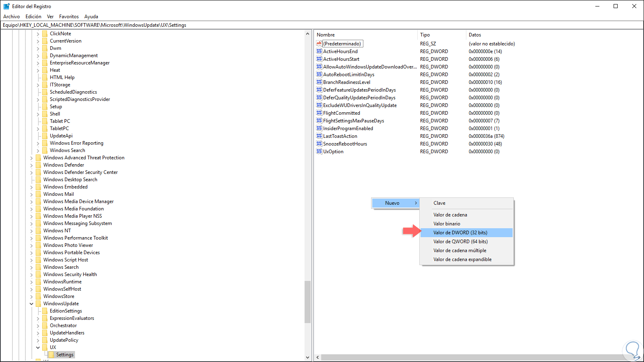The height and width of the screenshot is (362, 644).
Task: Open the Edición menu
Action: tap(33, 17)
